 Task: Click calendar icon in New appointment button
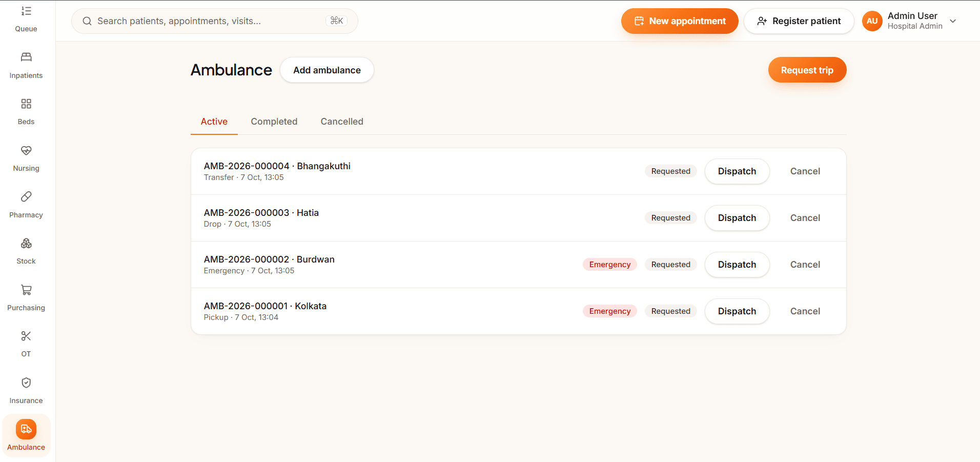(x=639, y=21)
